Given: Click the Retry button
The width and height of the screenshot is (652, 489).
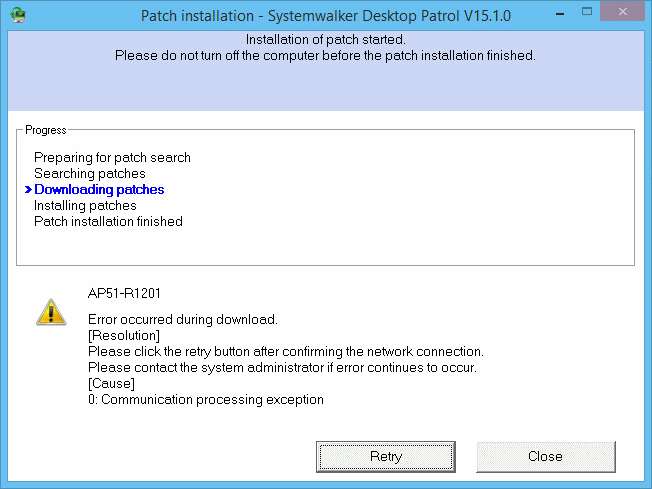Looking at the screenshot, I should 385,457.
